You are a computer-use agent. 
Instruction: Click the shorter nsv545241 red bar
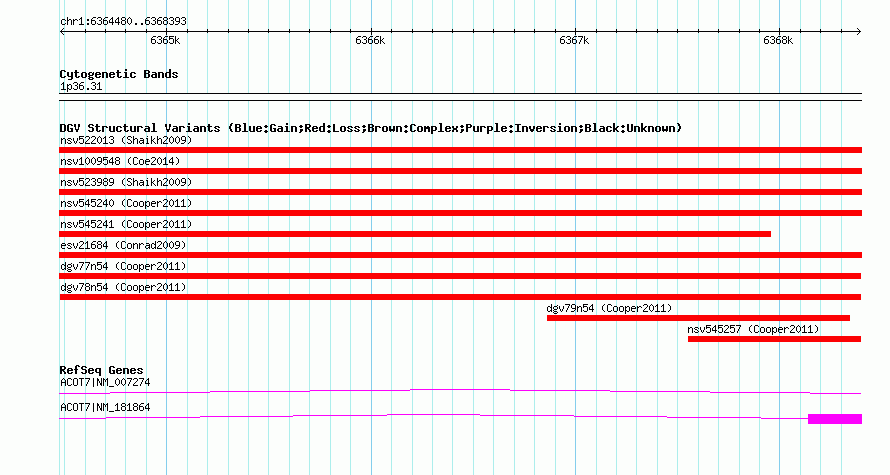click(x=415, y=234)
